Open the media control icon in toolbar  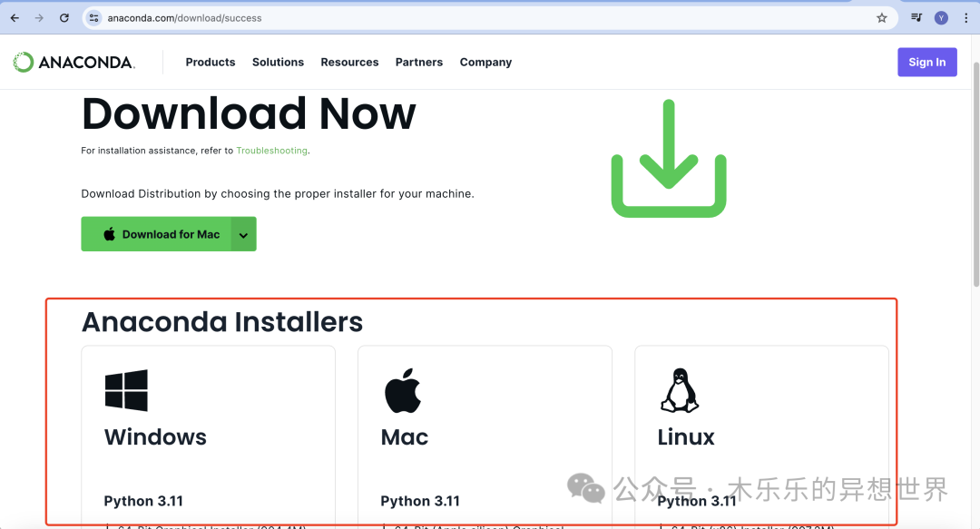coord(916,17)
